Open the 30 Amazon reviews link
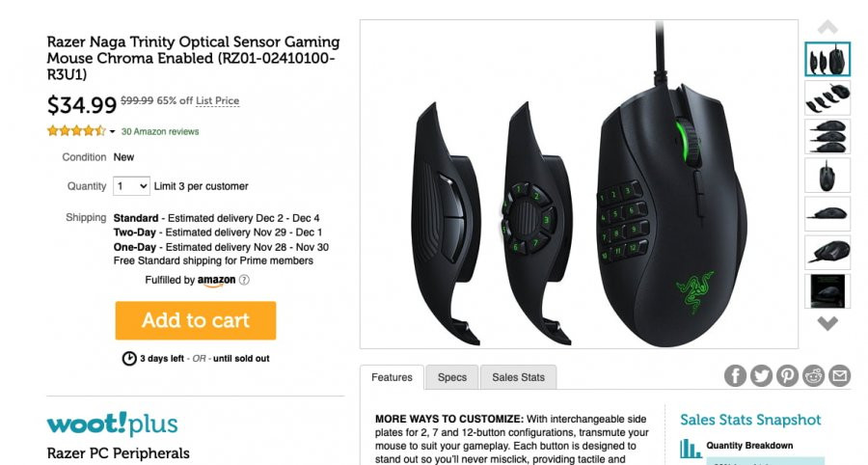Viewport: 868px width, 465px height. tap(160, 132)
